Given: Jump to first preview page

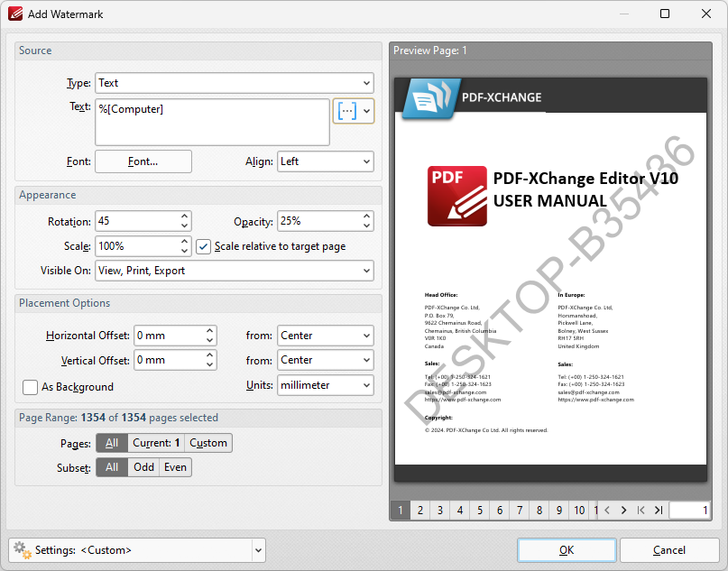Looking at the screenshot, I should (x=640, y=511).
